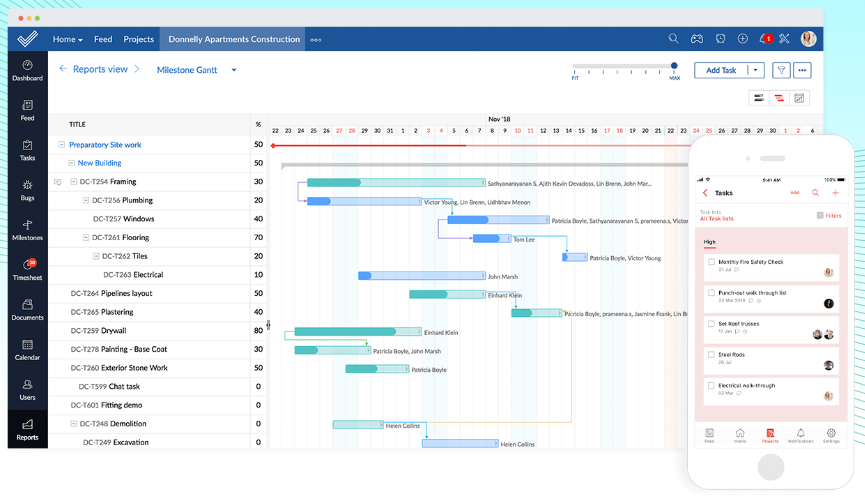Collapse the Preparatory Site work group
The height and width of the screenshot is (500, 865).
pos(62,145)
